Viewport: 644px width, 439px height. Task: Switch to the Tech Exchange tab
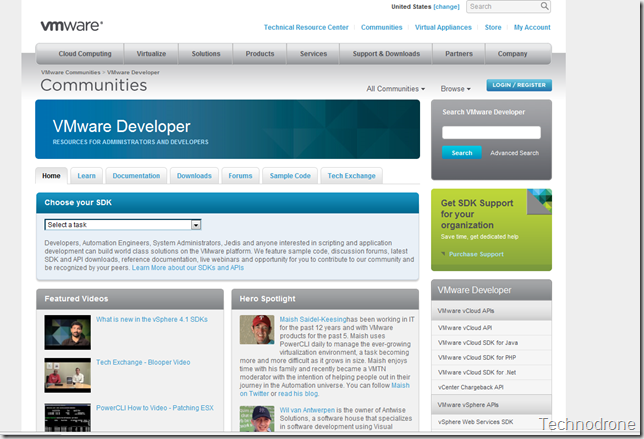[x=351, y=176]
